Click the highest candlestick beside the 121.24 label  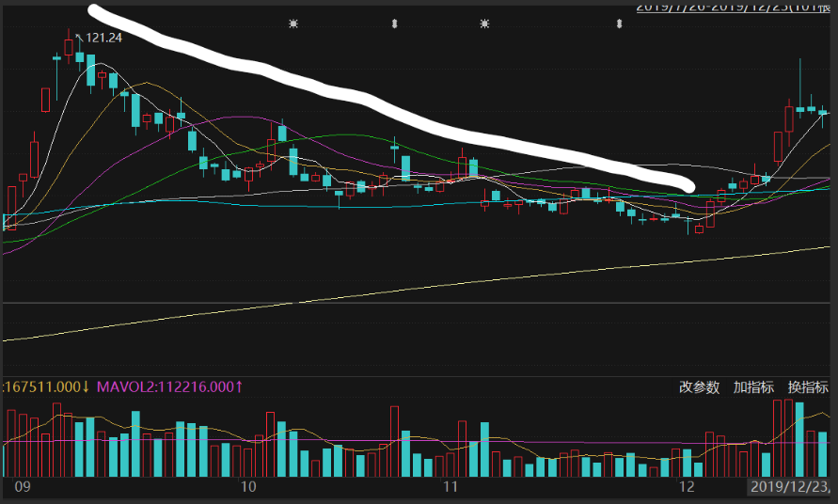coord(69,46)
